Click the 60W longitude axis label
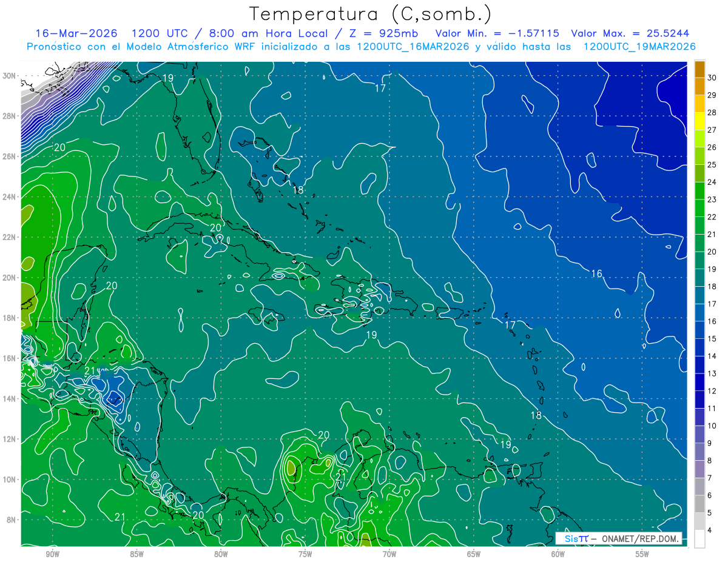728x562 pixels. coord(558,555)
